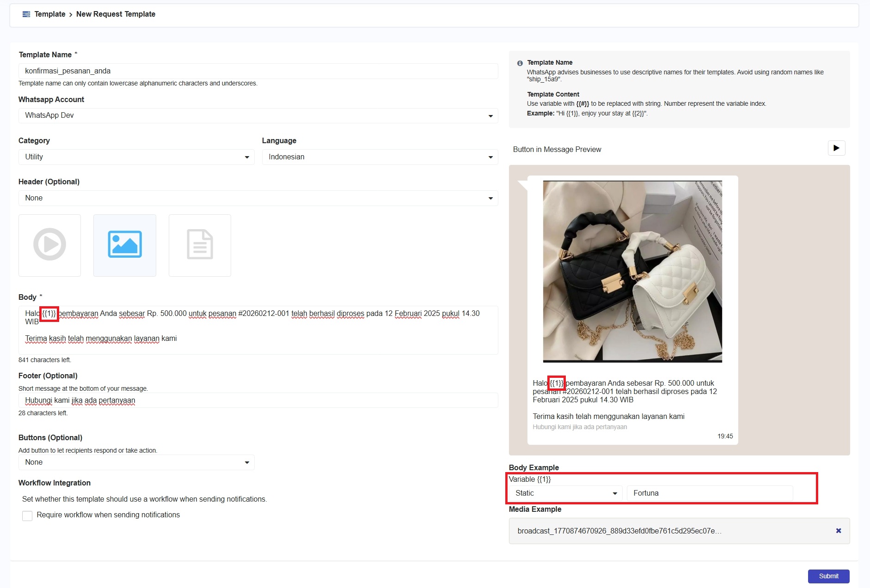This screenshot has width=870, height=588.
Task: Select the document header media icon
Action: (x=200, y=245)
